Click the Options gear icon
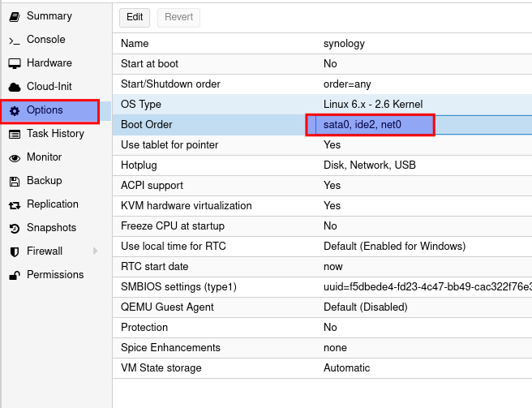This screenshot has width=532, height=408. 14,110
